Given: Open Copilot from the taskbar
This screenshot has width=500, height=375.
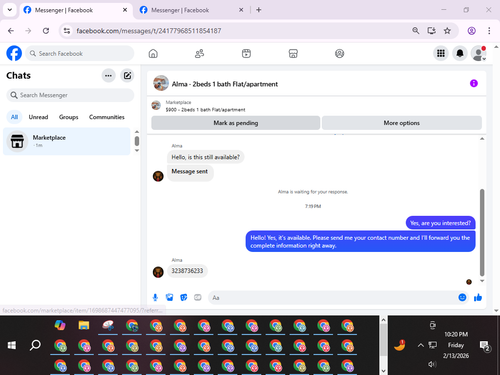Looking at the screenshot, I should (60, 325).
